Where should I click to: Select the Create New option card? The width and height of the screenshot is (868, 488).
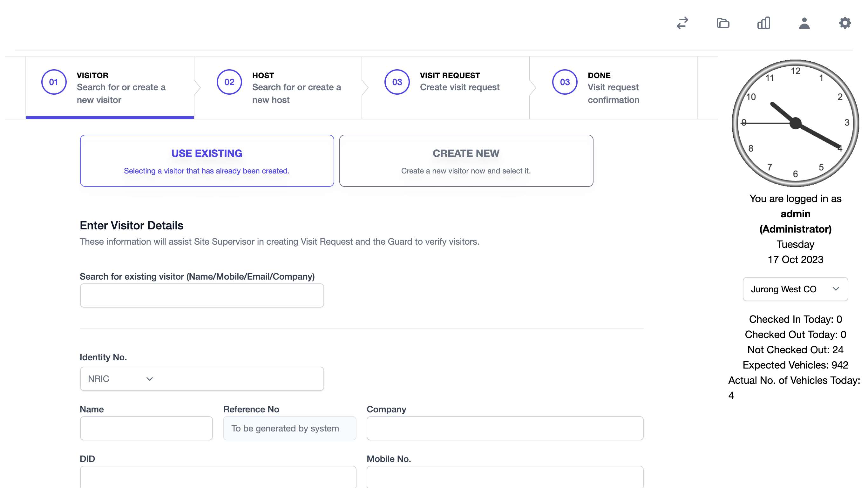point(466,161)
